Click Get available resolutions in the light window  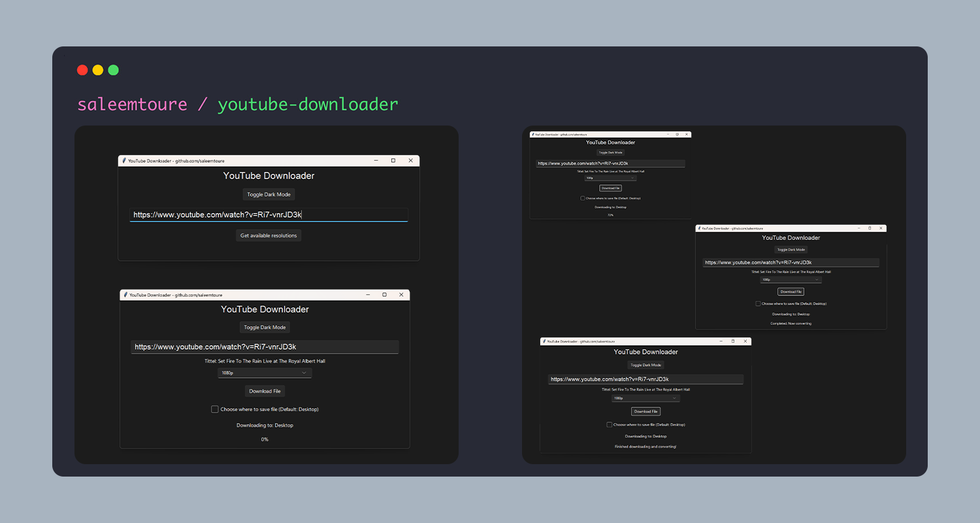pos(269,235)
